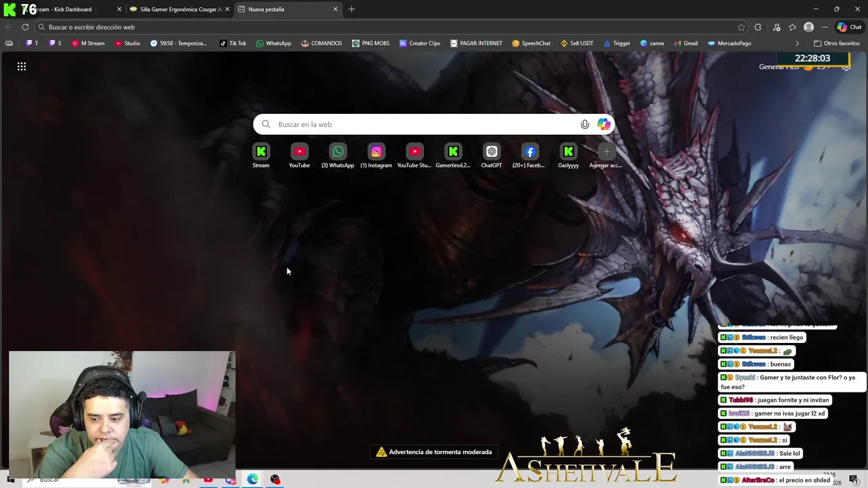868x488 pixels.
Task: Click the Copilot icon in search box
Action: click(604, 124)
